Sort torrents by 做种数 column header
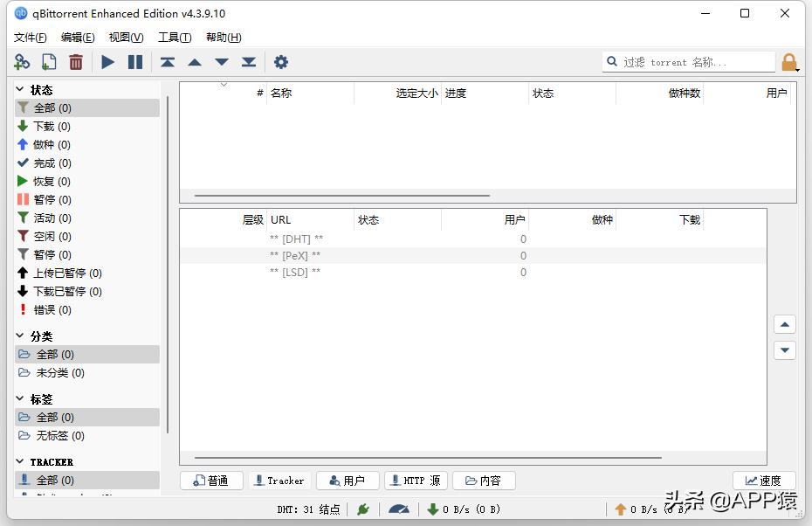Image resolution: width=812 pixels, height=526 pixels. click(x=660, y=93)
